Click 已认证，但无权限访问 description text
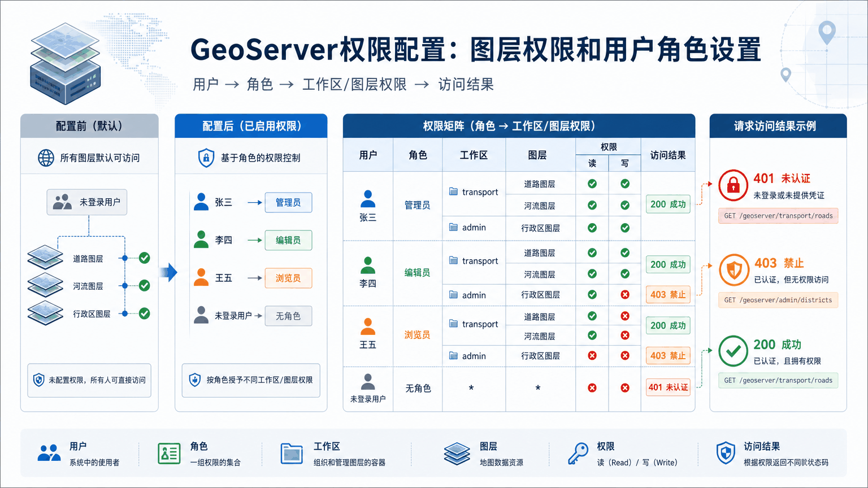Viewport: 868px width, 488px height. [791, 280]
